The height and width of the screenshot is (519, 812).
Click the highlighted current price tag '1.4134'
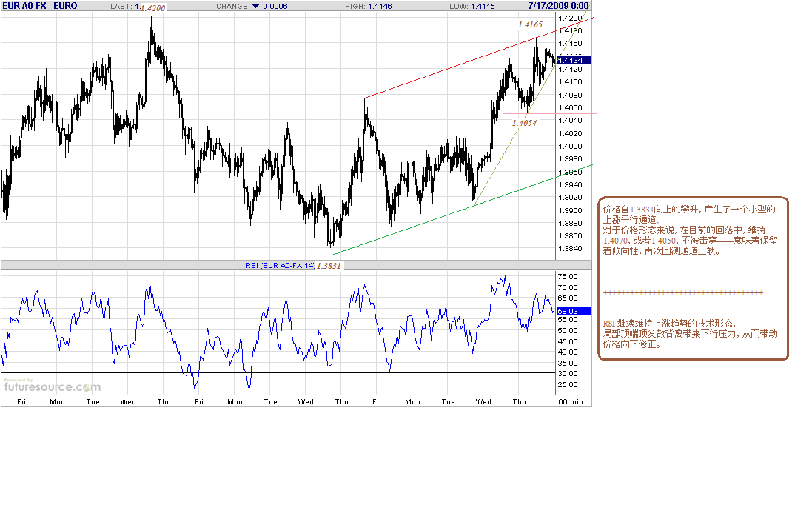[x=573, y=60]
